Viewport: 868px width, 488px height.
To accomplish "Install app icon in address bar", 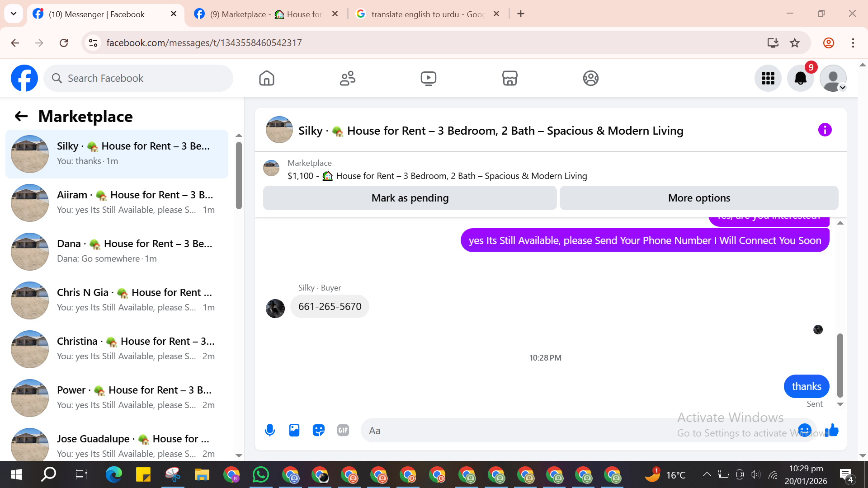I will pos(773,43).
